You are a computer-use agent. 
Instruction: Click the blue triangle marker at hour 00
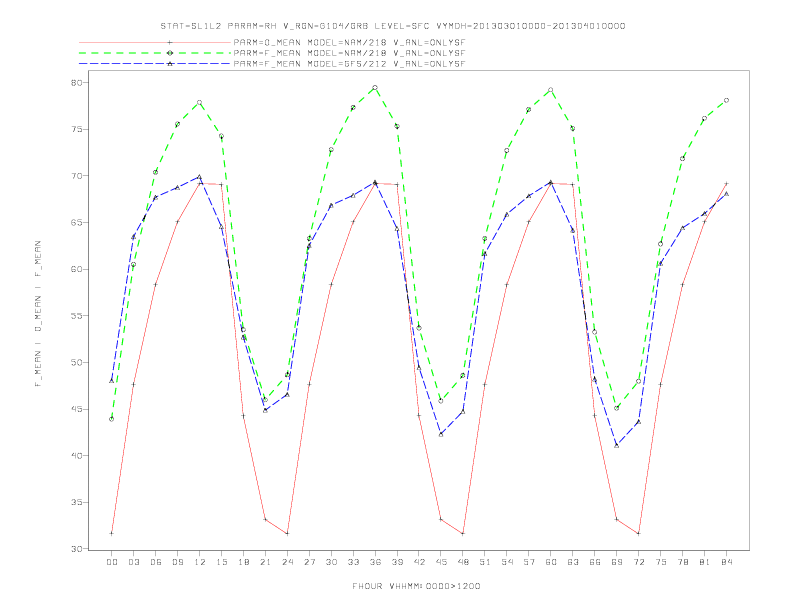coord(112,380)
